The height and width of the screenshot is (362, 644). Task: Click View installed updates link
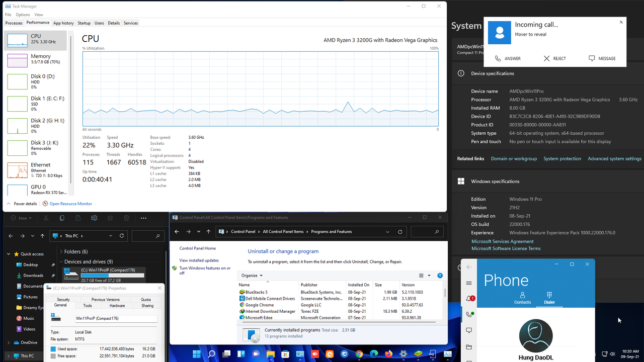pyautogui.click(x=199, y=260)
